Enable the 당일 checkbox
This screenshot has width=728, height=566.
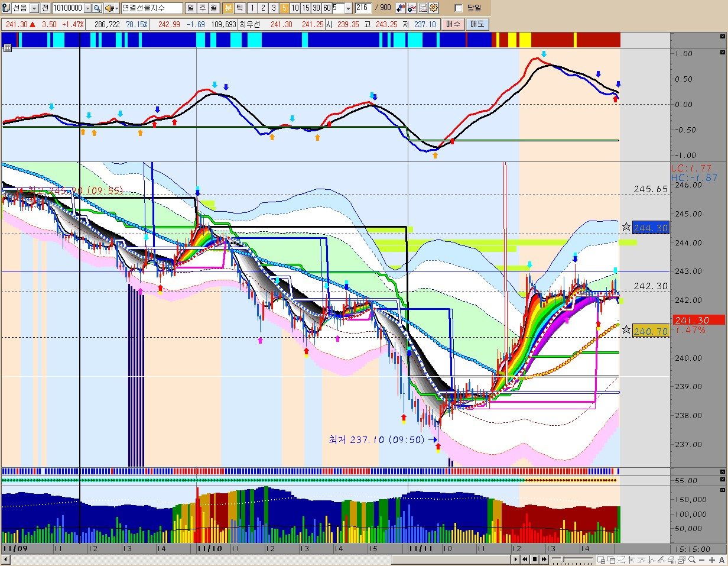pos(459,8)
